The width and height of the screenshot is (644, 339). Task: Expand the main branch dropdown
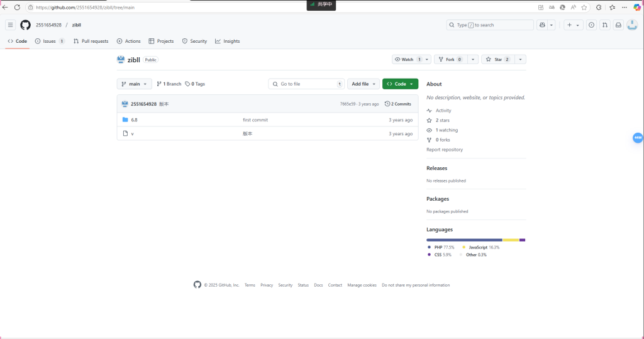tap(134, 84)
